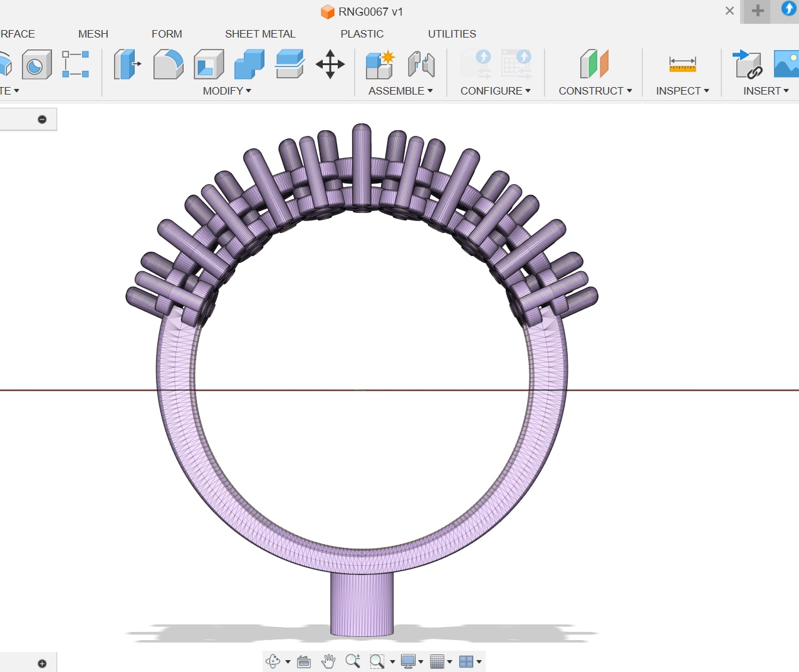The height and width of the screenshot is (672, 799).
Task: Switch to the MESH tab
Action: pyautogui.click(x=93, y=34)
